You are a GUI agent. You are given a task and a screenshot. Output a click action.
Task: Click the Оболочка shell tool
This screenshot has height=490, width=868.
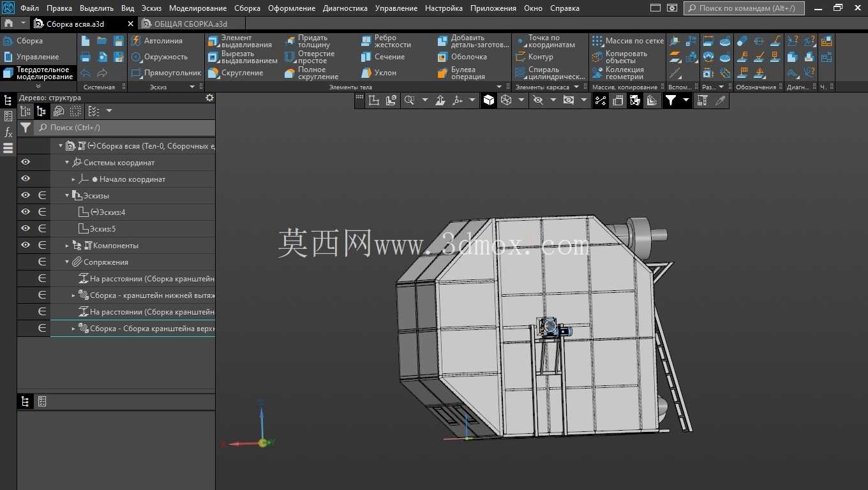pyautogui.click(x=462, y=57)
